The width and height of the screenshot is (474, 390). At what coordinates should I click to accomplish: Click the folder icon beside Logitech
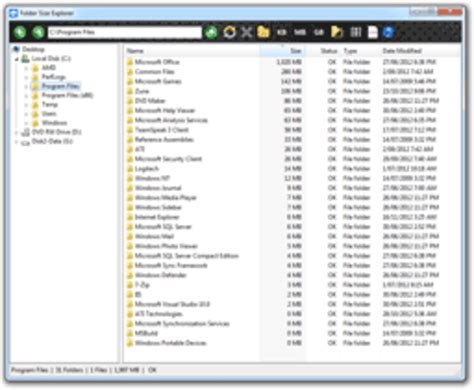130,169
